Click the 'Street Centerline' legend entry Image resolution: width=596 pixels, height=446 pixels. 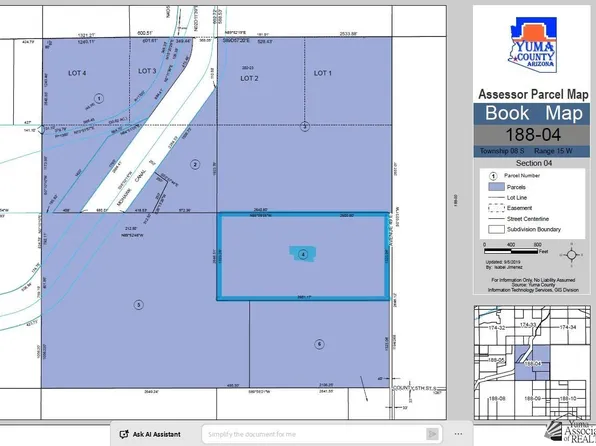(518, 219)
